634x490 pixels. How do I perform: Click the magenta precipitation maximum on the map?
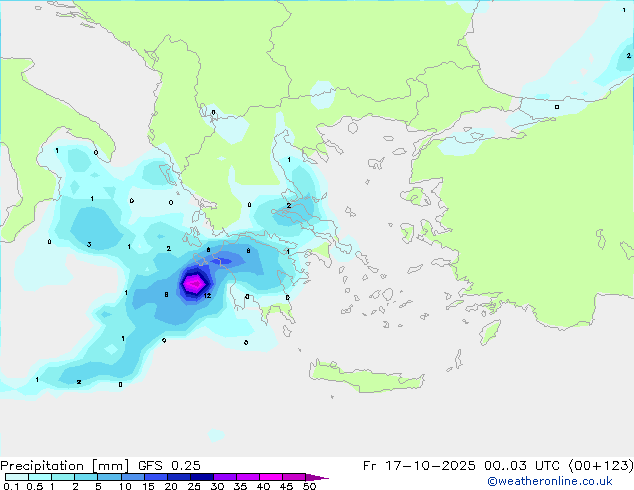click(x=194, y=283)
